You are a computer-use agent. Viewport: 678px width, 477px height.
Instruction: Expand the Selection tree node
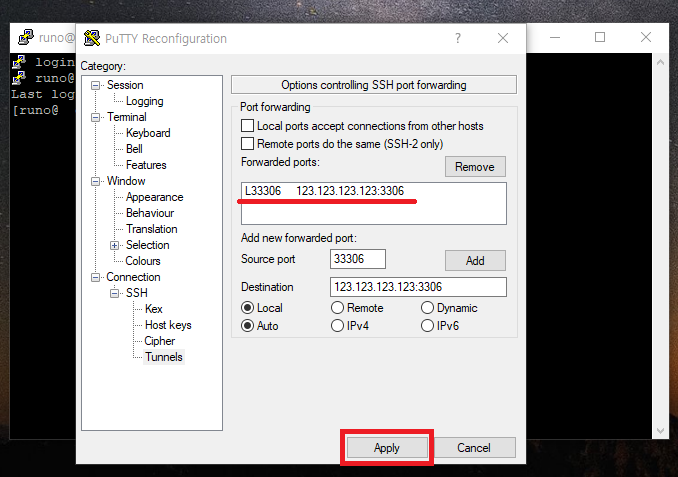coord(114,245)
